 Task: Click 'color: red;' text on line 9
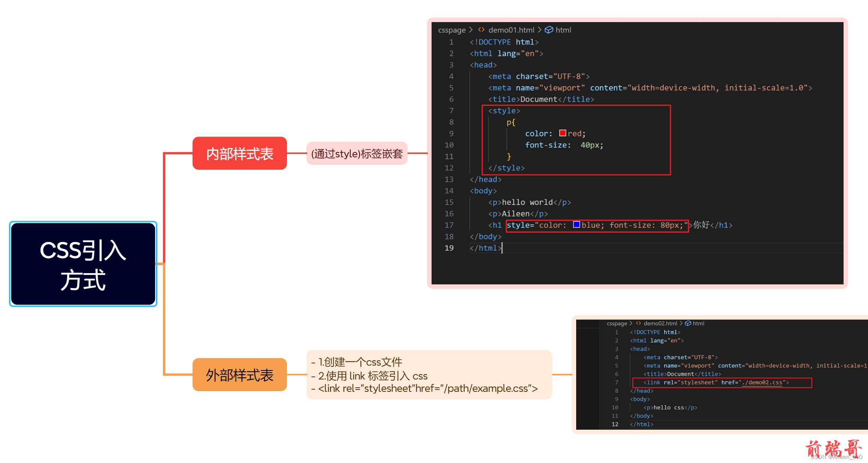(x=555, y=133)
